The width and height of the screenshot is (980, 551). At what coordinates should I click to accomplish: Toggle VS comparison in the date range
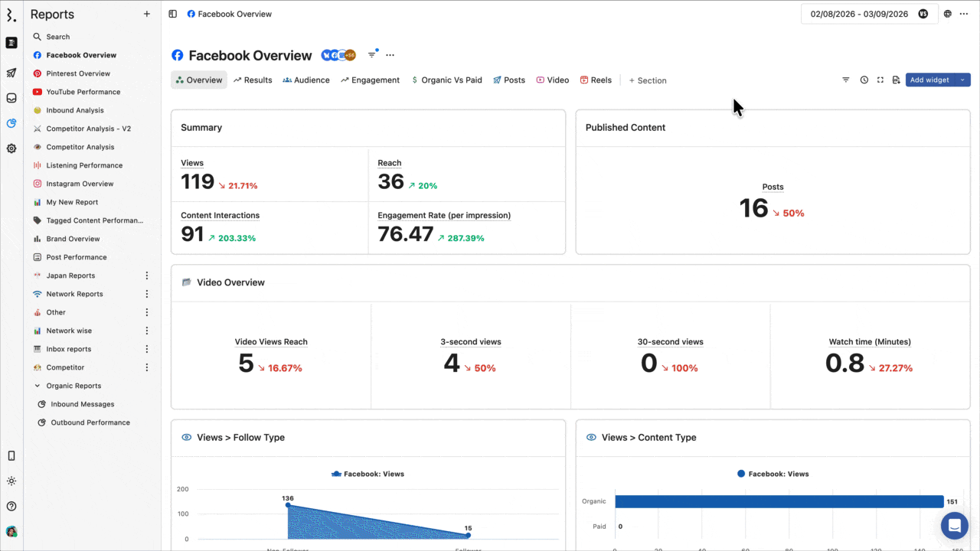point(923,14)
